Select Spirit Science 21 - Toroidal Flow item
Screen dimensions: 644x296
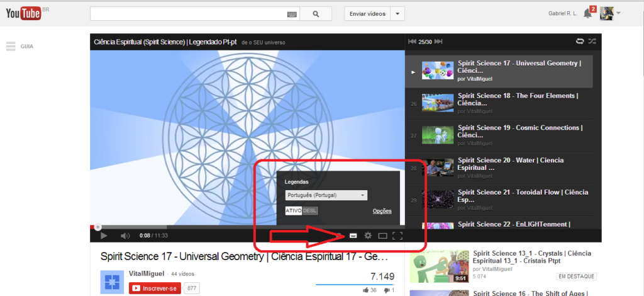click(x=499, y=200)
